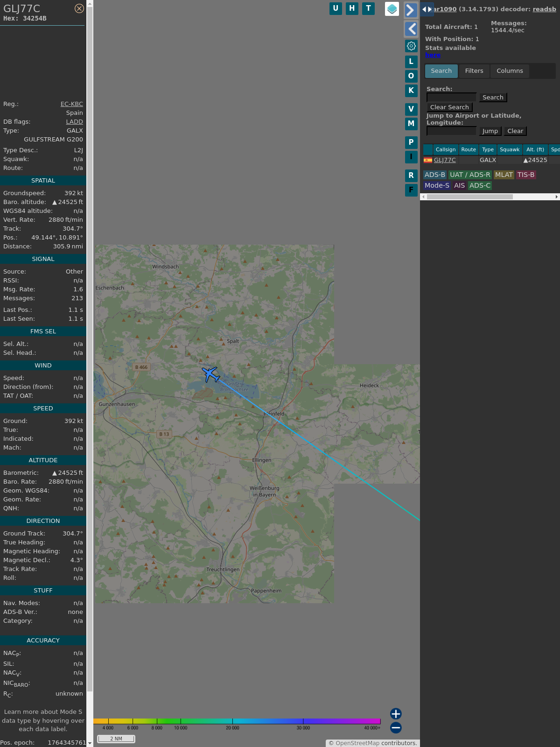Click the map zoom out minus button
The width and height of the screenshot is (560, 747).
396,727
